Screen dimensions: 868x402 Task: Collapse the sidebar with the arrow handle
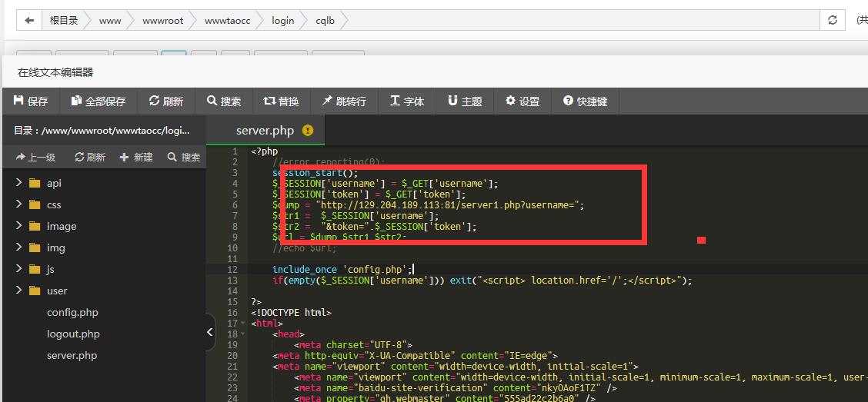(x=211, y=332)
